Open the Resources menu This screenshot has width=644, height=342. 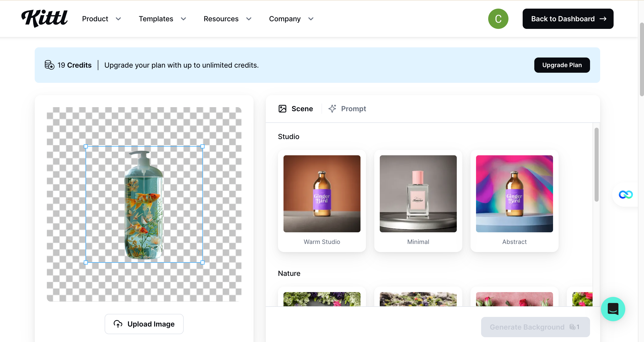(x=221, y=19)
